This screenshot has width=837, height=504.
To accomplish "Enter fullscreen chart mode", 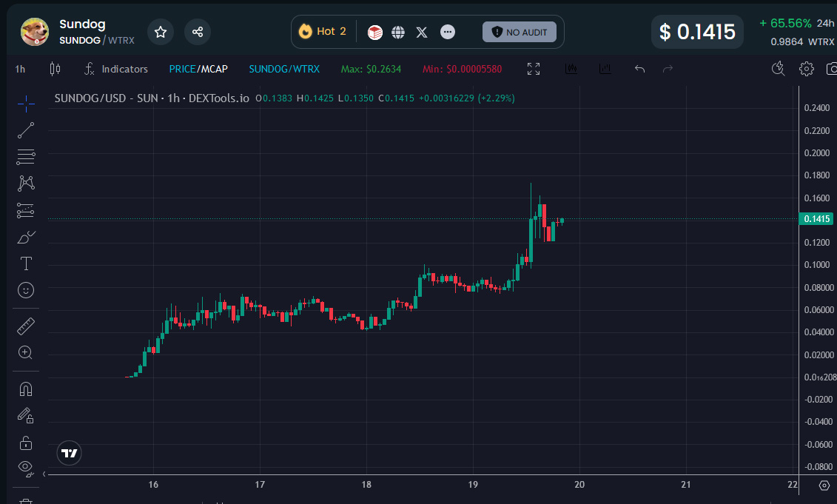I will point(534,69).
